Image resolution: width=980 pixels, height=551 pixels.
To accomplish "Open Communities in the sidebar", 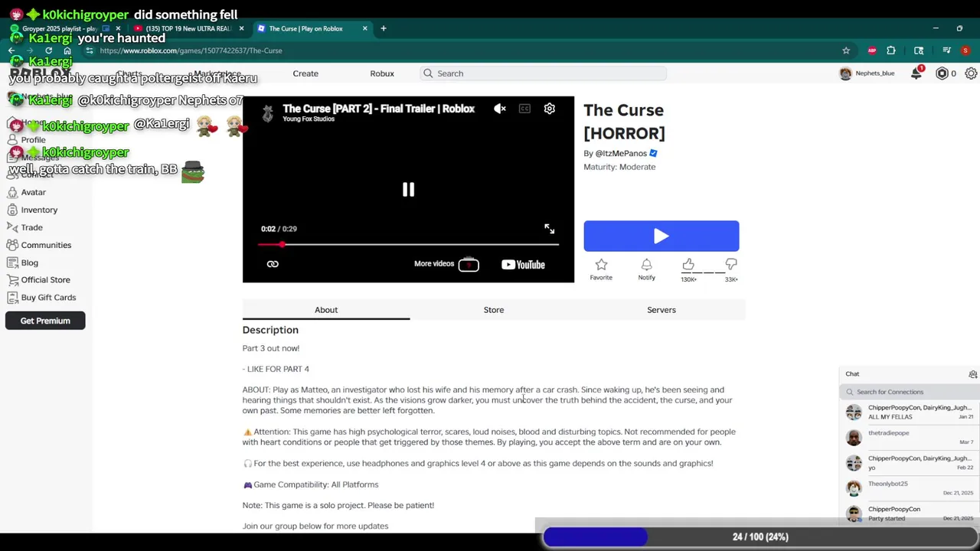I will click(x=46, y=245).
